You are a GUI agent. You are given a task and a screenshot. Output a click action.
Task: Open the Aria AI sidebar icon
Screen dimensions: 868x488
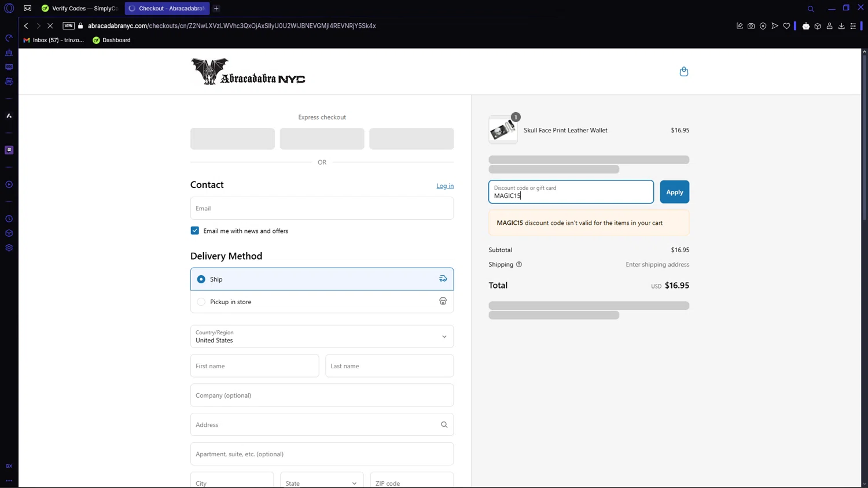pos(9,116)
